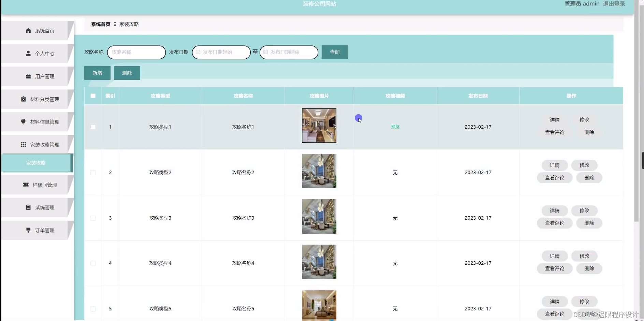This screenshot has width=644, height=321.
Task: Toggle the select-all checkbox in table header
Action: pyautogui.click(x=93, y=96)
